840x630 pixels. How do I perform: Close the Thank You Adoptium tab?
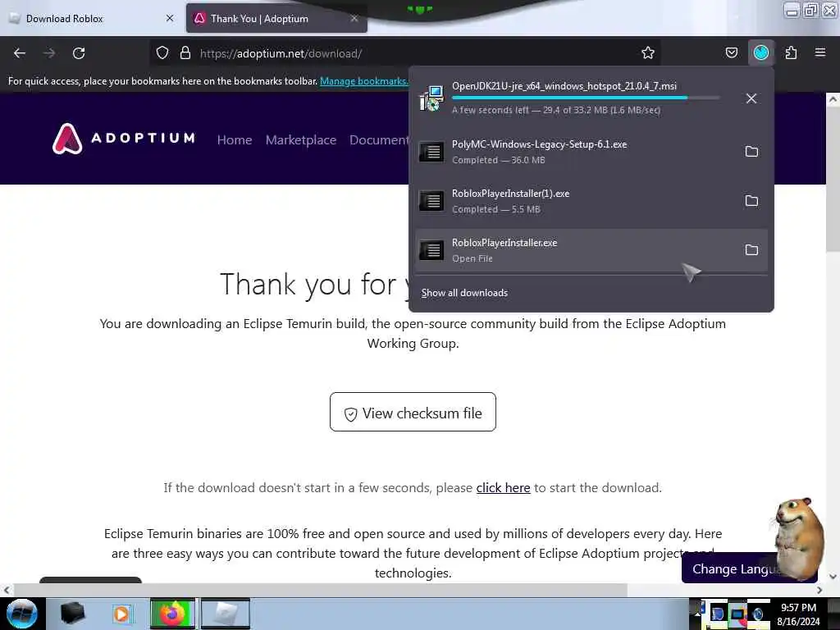tap(354, 18)
